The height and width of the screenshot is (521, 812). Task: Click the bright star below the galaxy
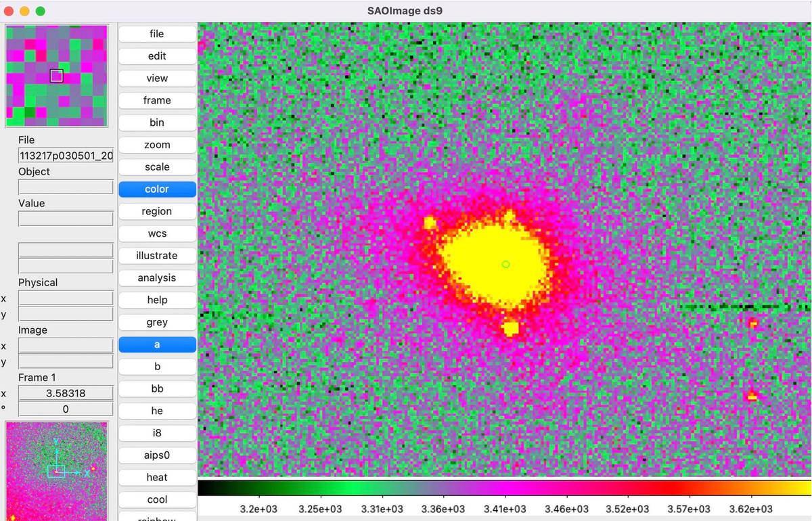(x=511, y=328)
